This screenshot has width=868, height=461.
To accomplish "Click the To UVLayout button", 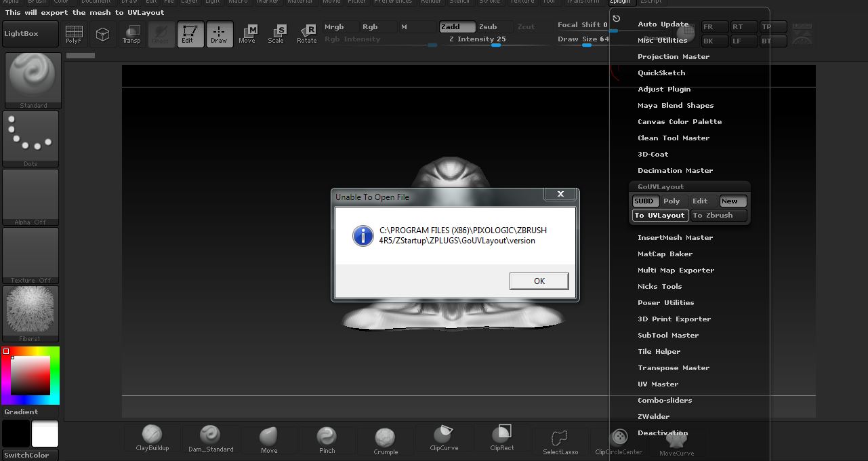I will point(659,216).
